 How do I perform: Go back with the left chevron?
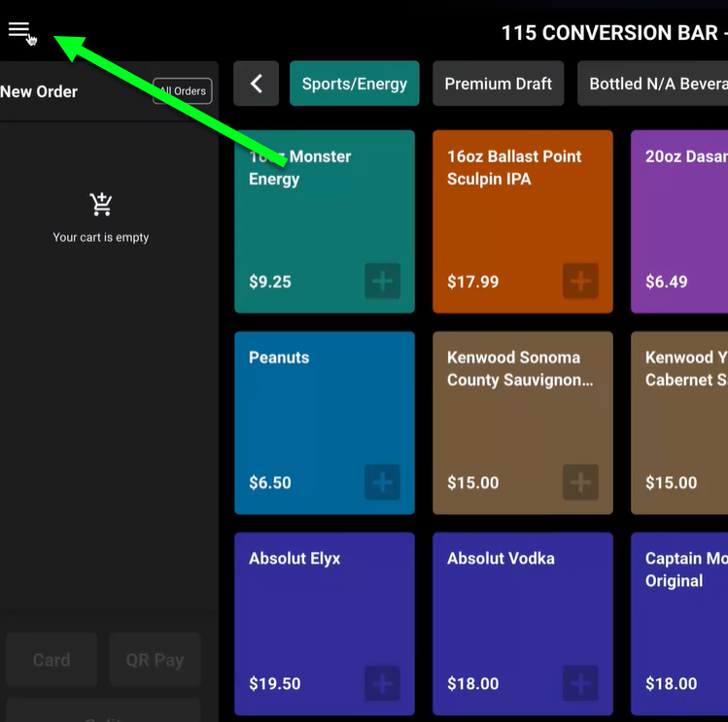coord(256,84)
